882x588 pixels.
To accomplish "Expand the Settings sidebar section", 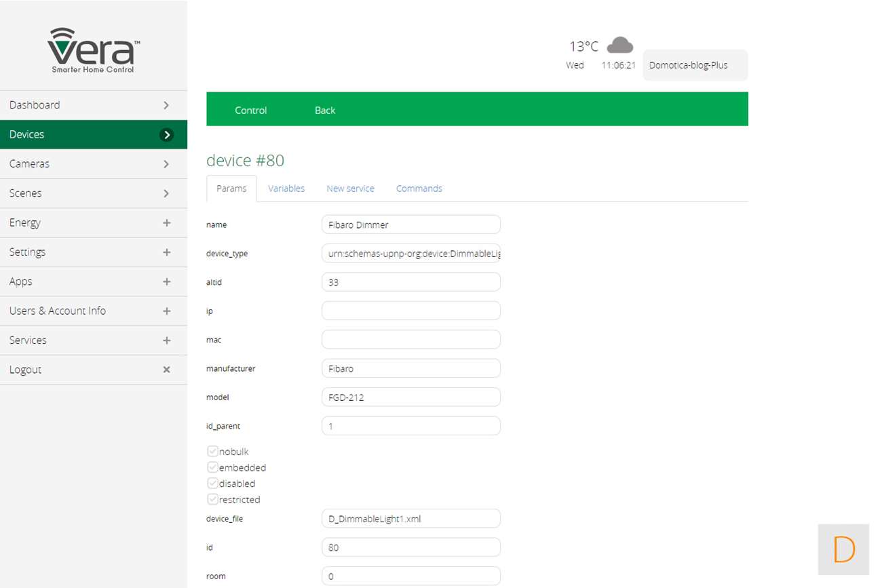I will click(x=166, y=252).
